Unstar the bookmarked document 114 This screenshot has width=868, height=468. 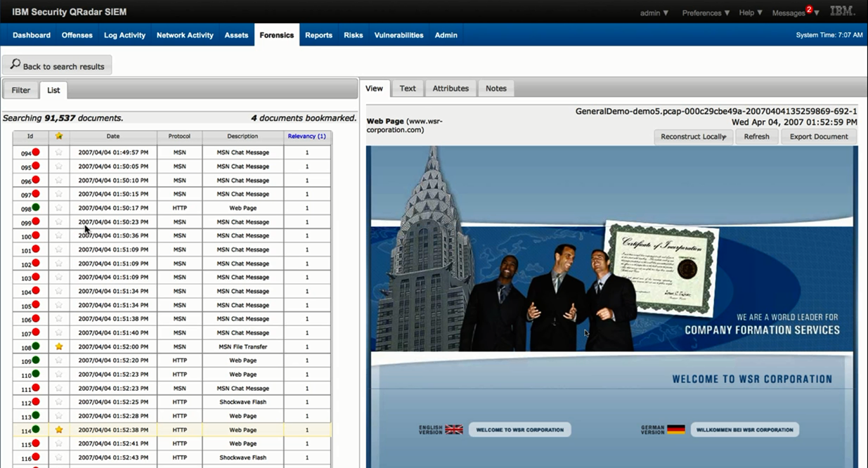pyautogui.click(x=59, y=429)
